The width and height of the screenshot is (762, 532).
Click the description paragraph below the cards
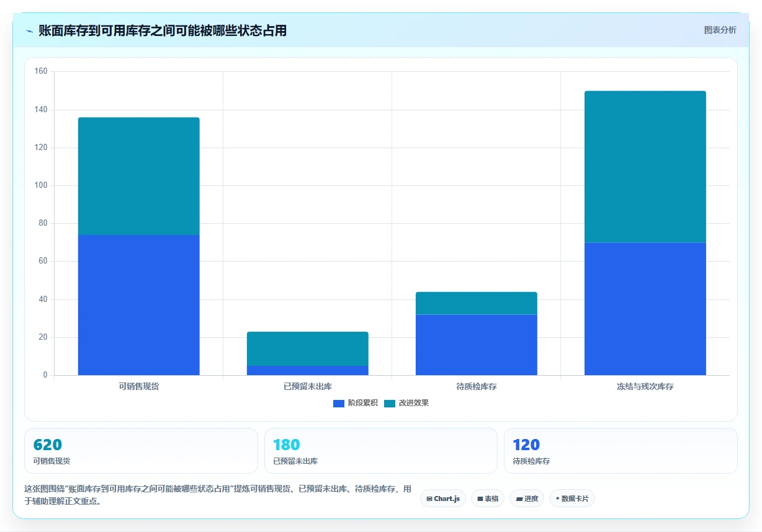218,495
